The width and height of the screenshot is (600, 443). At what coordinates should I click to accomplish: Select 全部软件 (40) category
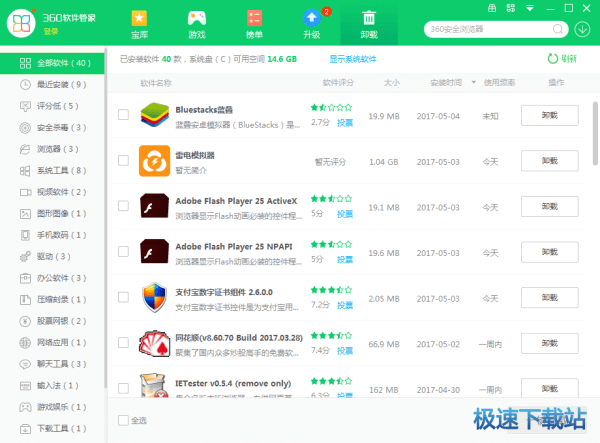[52, 63]
